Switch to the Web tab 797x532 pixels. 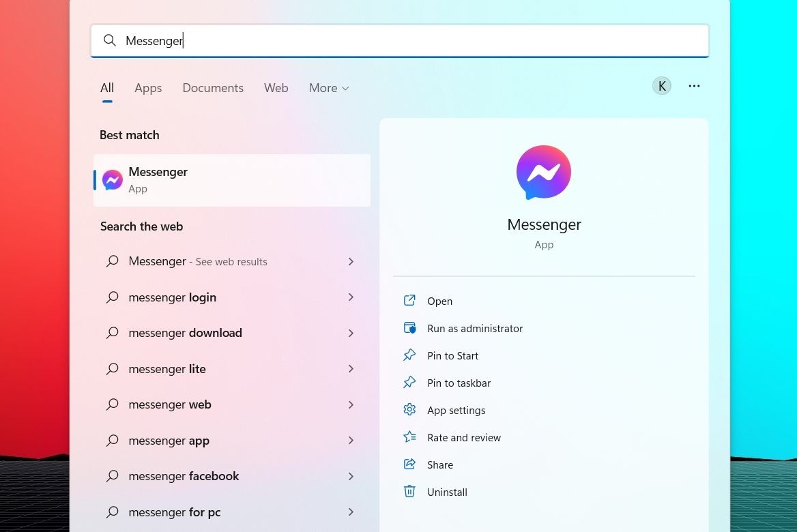point(276,88)
